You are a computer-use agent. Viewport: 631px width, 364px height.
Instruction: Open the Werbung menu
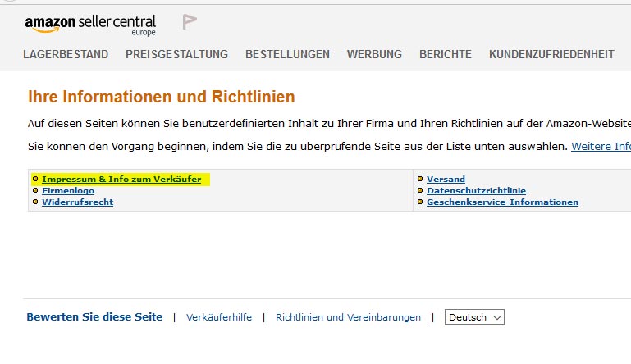pos(374,54)
